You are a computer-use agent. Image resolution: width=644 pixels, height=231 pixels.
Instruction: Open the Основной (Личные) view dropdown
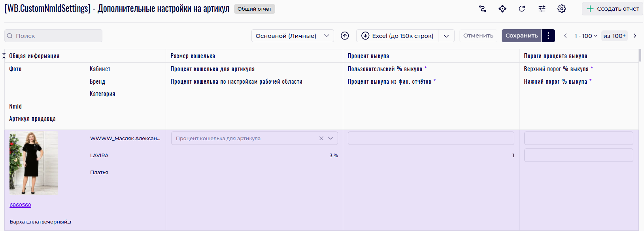point(293,36)
